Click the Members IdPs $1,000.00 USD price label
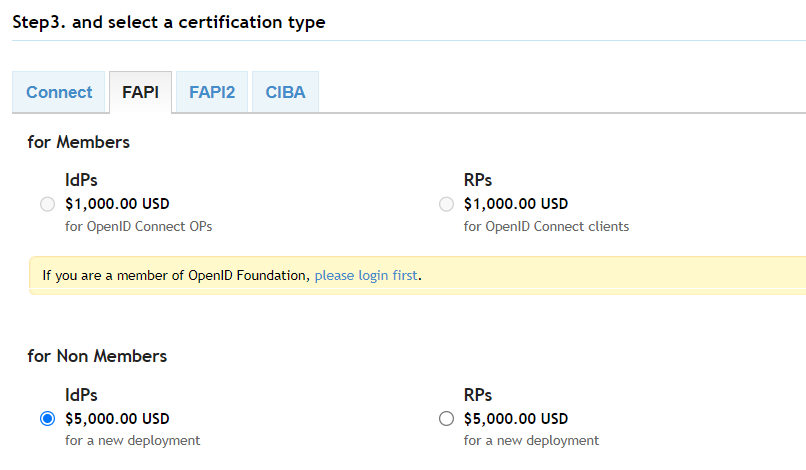This screenshot has width=806, height=470. (x=117, y=204)
